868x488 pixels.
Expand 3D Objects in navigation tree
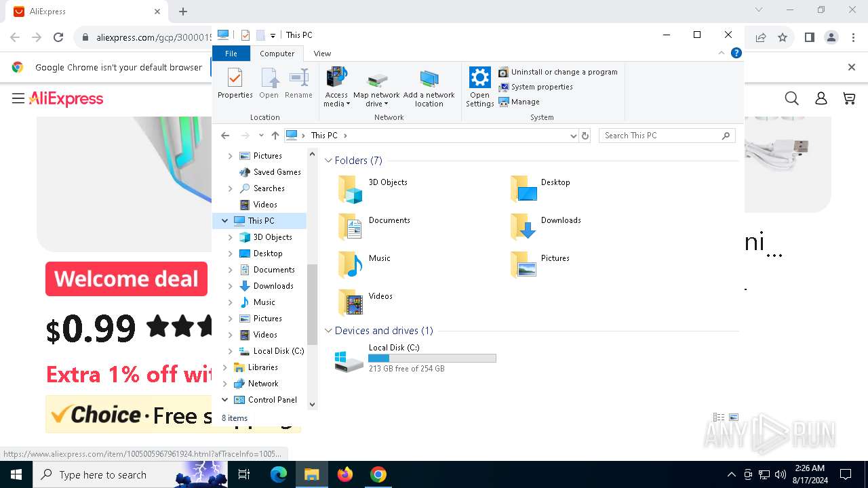tap(230, 237)
